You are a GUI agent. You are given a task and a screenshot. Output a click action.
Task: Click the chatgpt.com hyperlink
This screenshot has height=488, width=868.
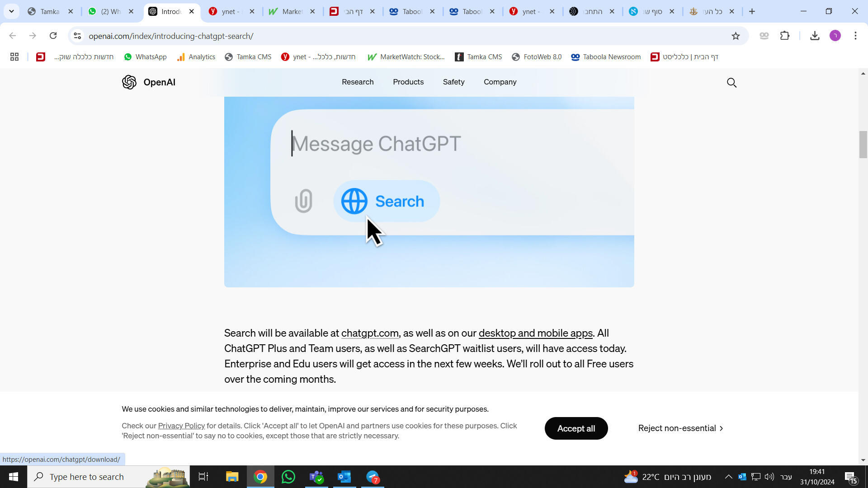pos(370,333)
